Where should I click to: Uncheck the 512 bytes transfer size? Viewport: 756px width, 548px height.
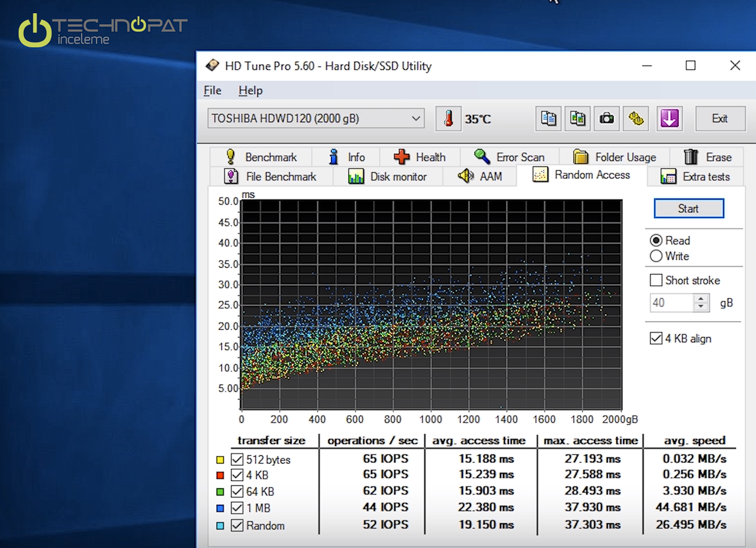pos(237,459)
